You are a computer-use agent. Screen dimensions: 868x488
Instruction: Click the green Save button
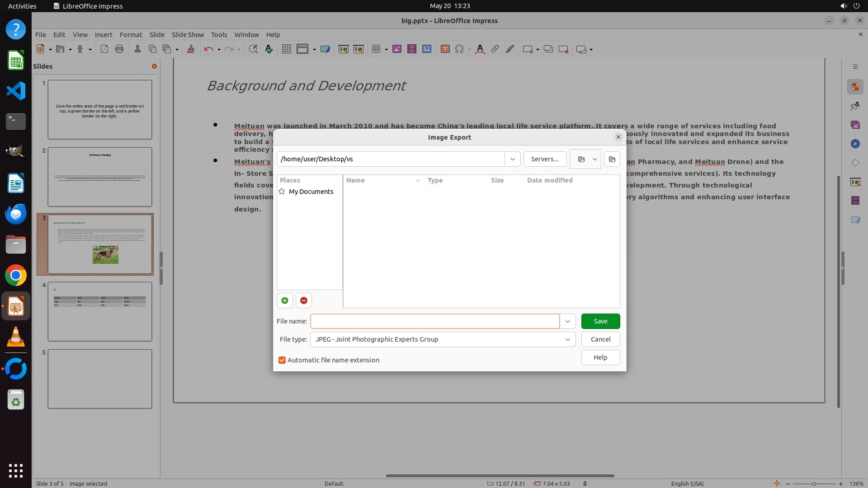600,321
